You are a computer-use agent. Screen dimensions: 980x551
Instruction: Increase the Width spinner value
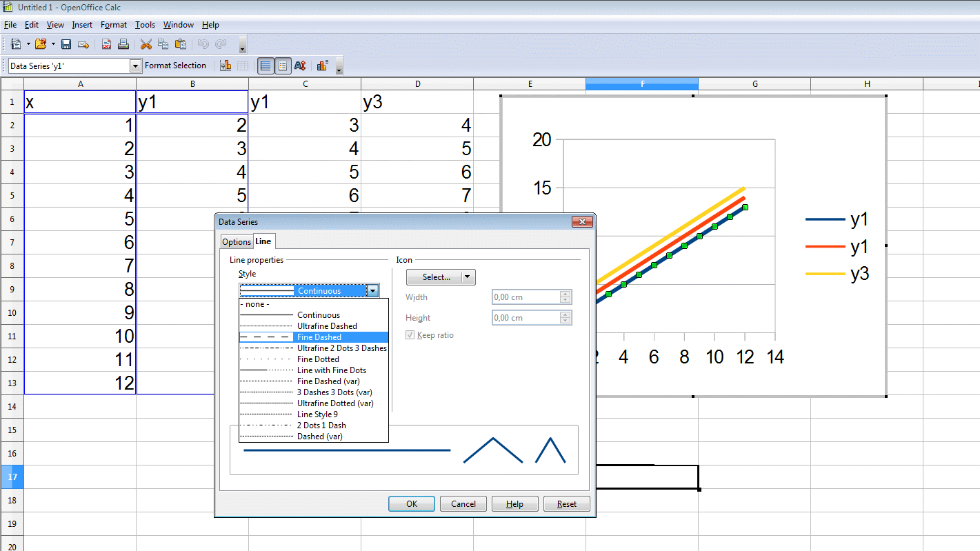(566, 294)
